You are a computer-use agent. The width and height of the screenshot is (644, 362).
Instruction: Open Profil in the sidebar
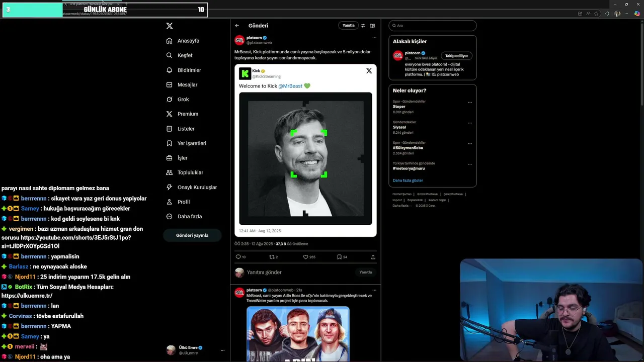coord(178,202)
